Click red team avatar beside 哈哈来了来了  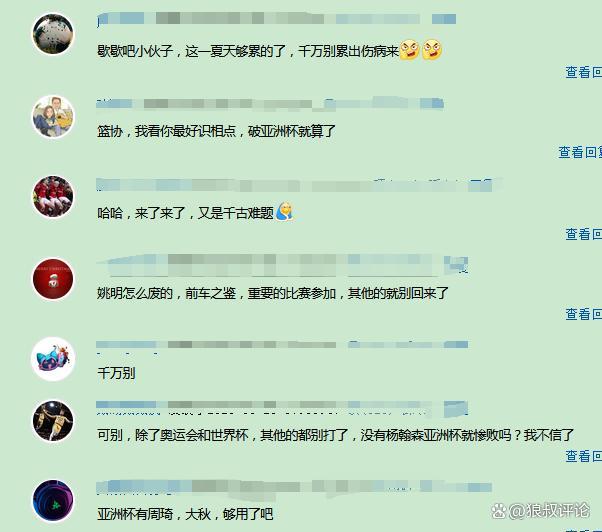(53, 197)
